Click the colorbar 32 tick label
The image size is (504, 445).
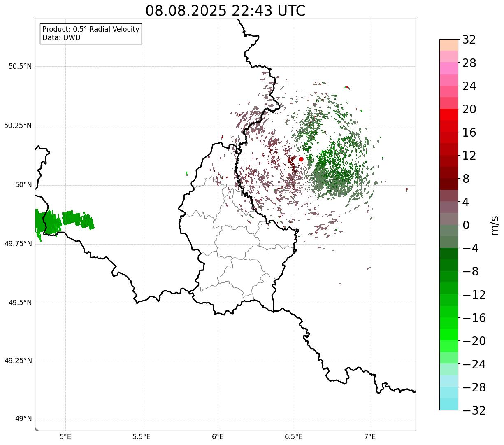[469, 40]
